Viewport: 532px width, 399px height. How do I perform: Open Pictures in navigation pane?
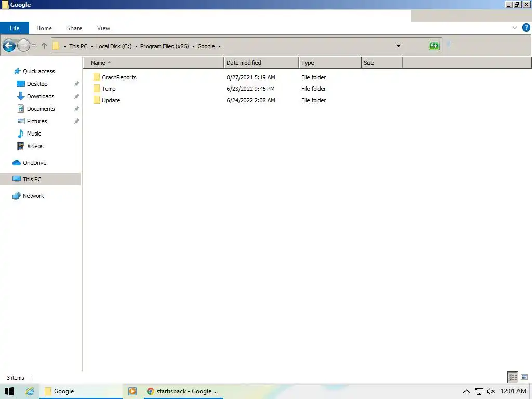[x=37, y=121]
